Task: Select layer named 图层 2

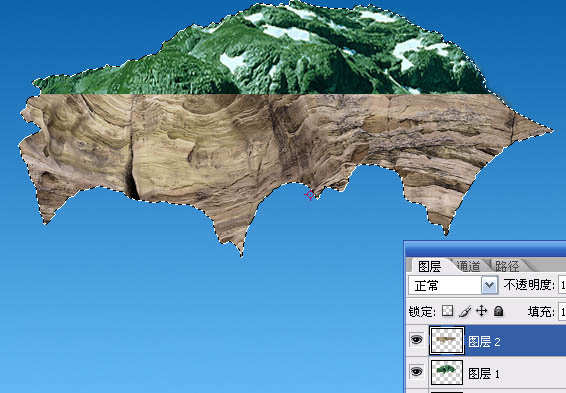Action: 485,342
